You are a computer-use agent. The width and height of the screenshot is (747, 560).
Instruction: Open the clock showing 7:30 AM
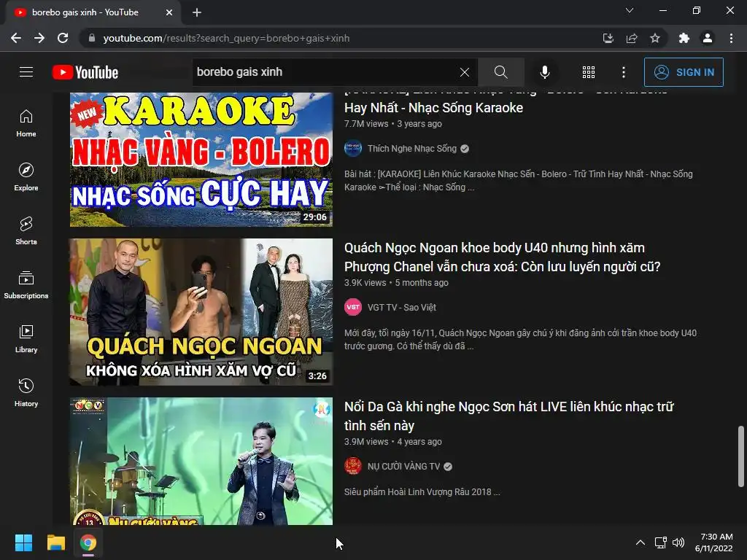[713, 542]
